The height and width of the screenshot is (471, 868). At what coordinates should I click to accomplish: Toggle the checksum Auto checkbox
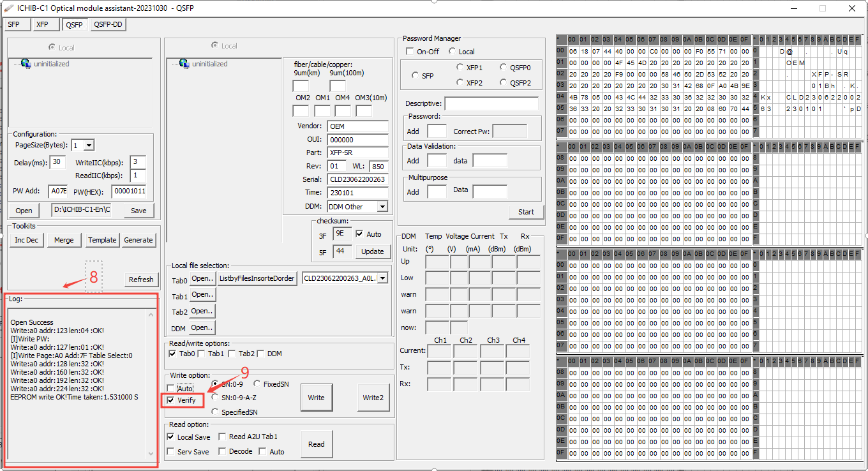pos(360,234)
